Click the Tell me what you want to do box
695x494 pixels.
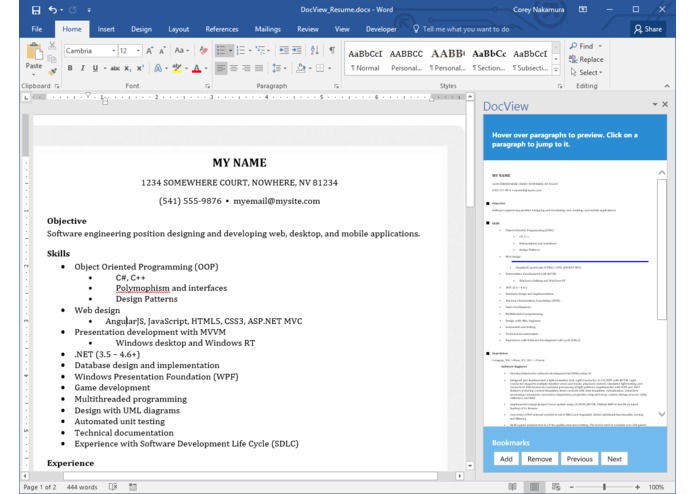(x=461, y=29)
